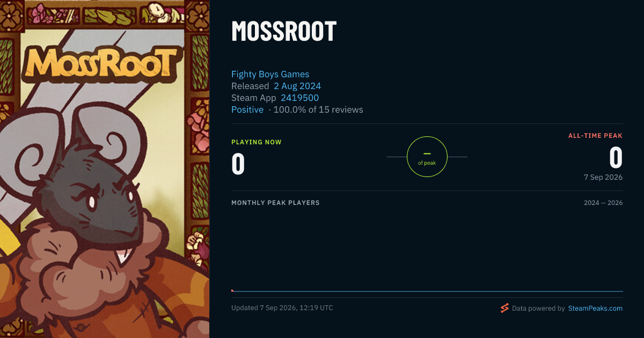
Task: Click the Positive review rating link
Action: 247,109
